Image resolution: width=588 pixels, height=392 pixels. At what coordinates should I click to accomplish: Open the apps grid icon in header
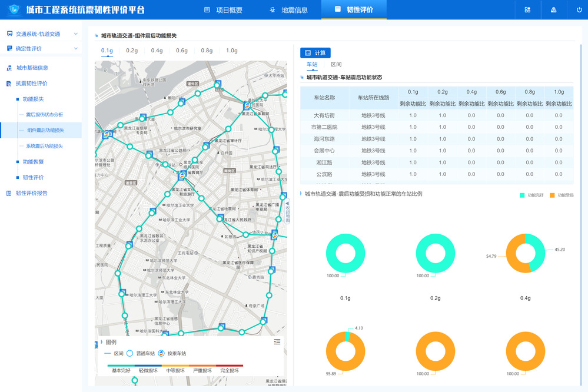pos(527,10)
